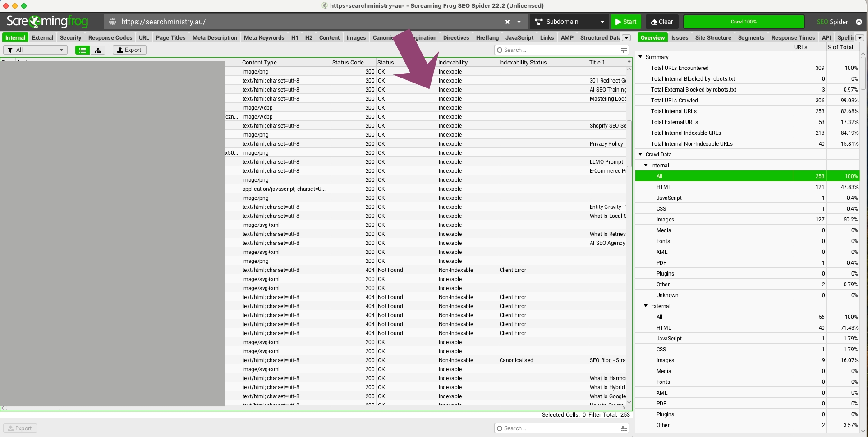This screenshot has width=868, height=437.
Task: Click the Shopify SEO title cell
Action: point(607,126)
